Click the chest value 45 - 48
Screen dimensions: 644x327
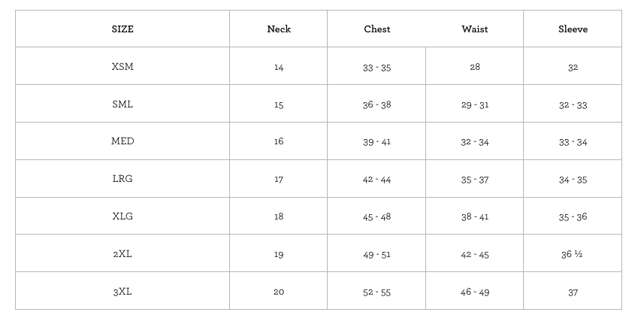tap(377, 217)
